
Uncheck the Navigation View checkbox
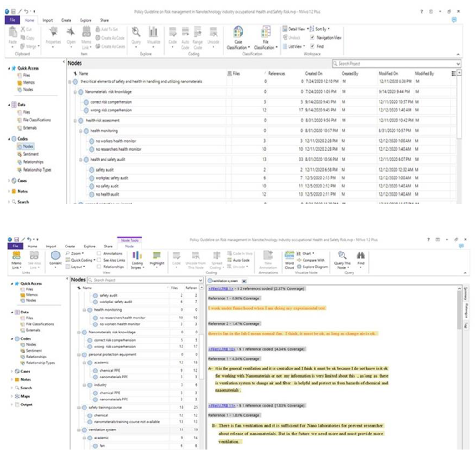pos(312,38)
